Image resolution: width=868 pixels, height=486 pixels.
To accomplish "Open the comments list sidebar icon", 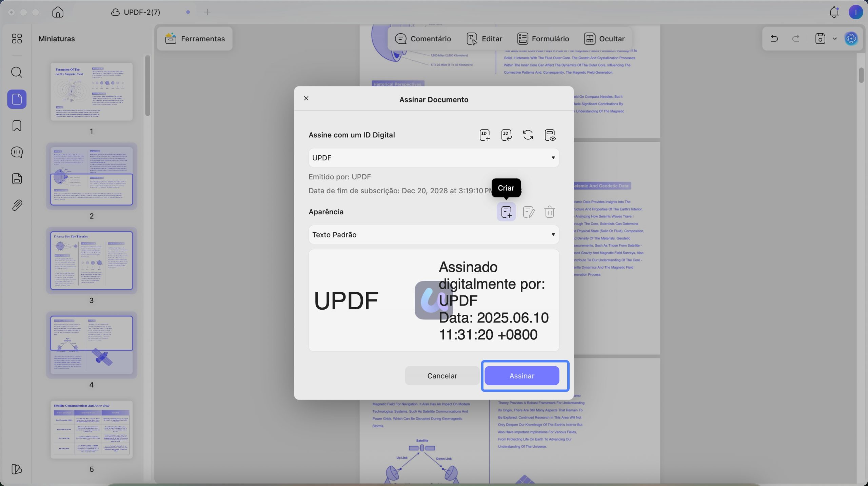I will pos(17,152).
